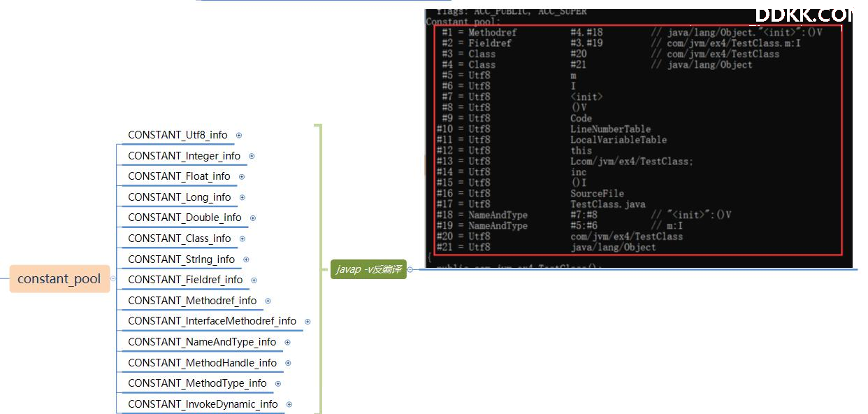Click the circle connector after javap -v反编译
This screenshot has width=868, height=414.
pos(410,269)
